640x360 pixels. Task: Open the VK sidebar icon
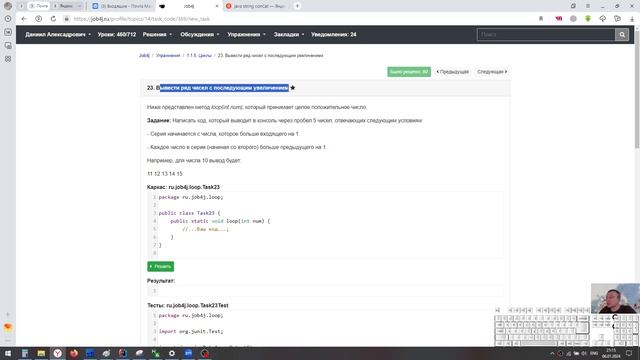[8, 32]
